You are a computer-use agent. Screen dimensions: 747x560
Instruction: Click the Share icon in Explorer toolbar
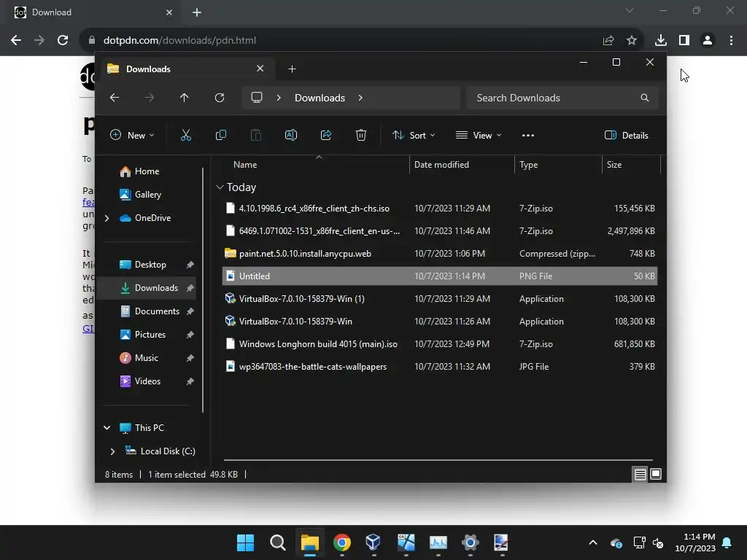[x=326, y=135]
